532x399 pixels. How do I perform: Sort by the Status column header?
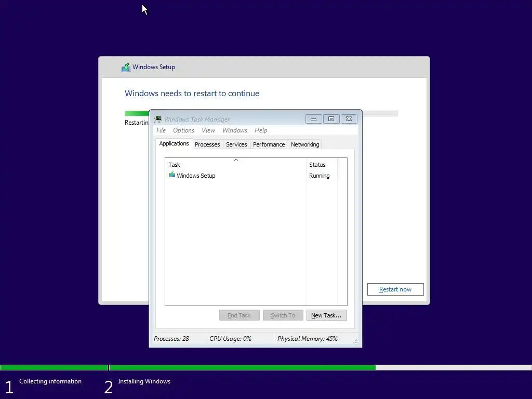pyautogui.click(x=322, y=165)
